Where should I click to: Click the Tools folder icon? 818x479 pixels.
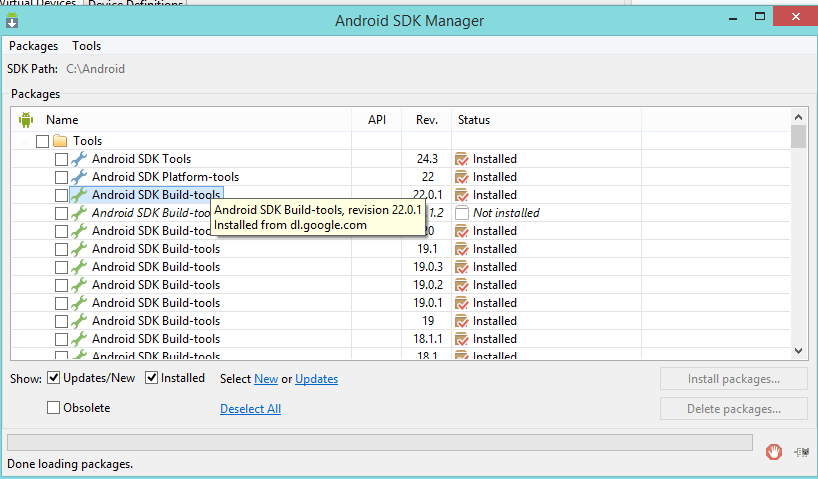tap(60, 141)
